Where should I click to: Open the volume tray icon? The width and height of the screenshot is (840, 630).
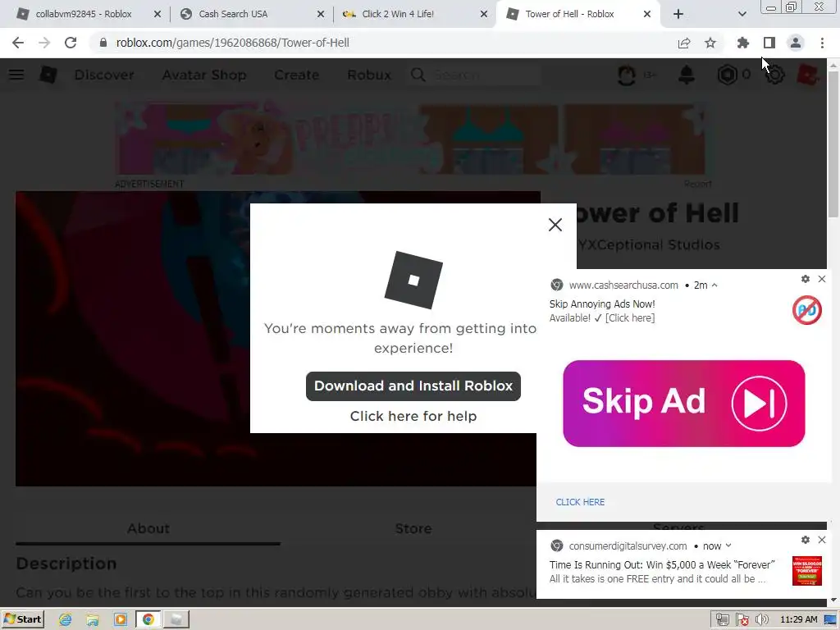pyautogui.click(x=761, y=620)
